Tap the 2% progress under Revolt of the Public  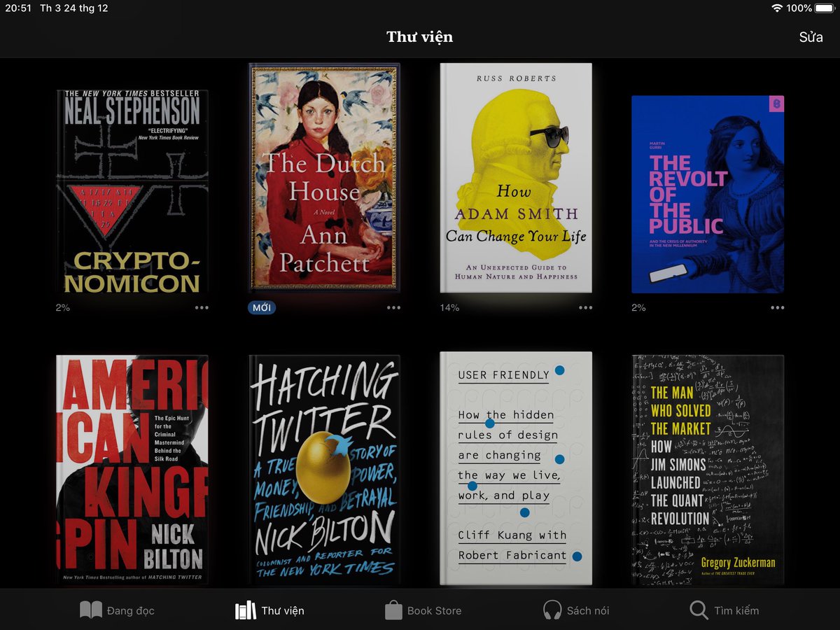(x=638, y=307)
